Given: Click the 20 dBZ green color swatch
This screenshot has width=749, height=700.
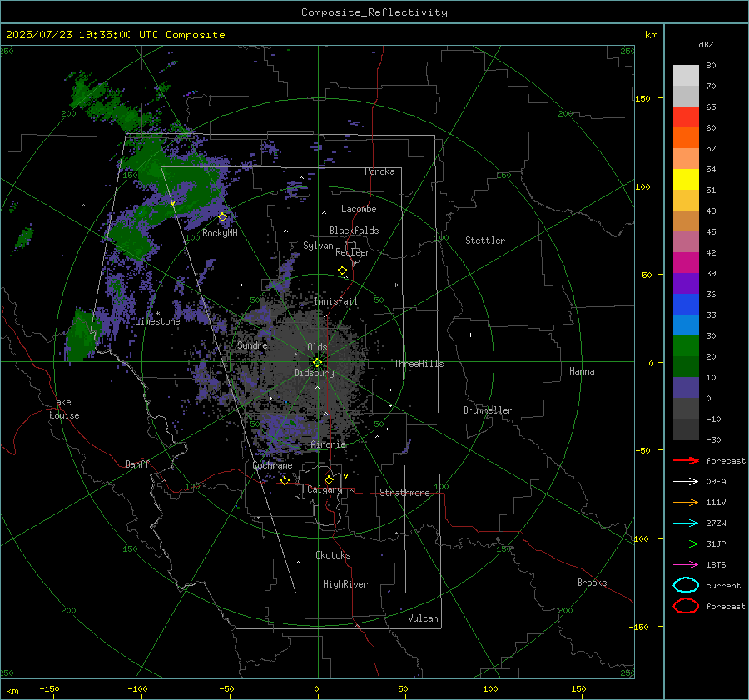Looking at the screenshot, I should (x=686, y=366).
